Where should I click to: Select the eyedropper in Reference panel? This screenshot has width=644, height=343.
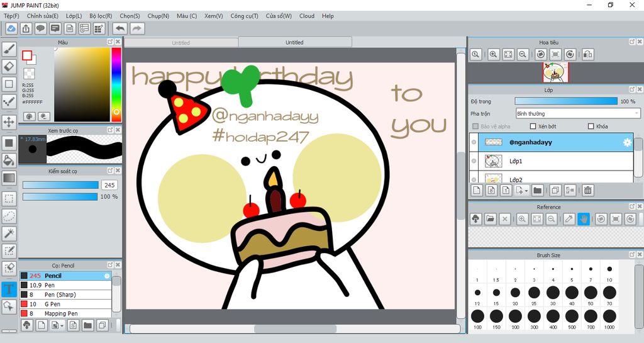[x=569, y=219]
